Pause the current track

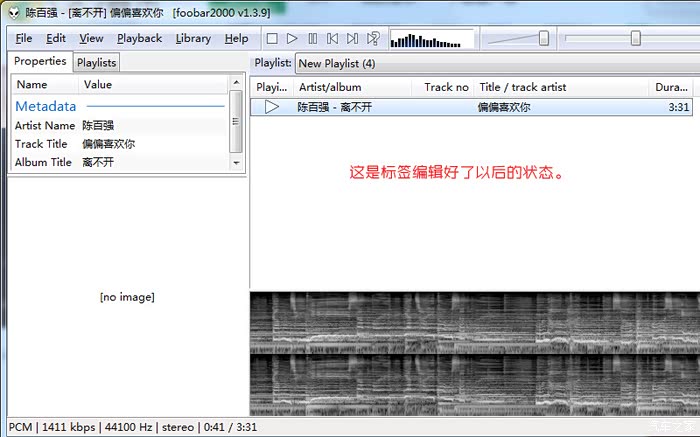point(313,39)
